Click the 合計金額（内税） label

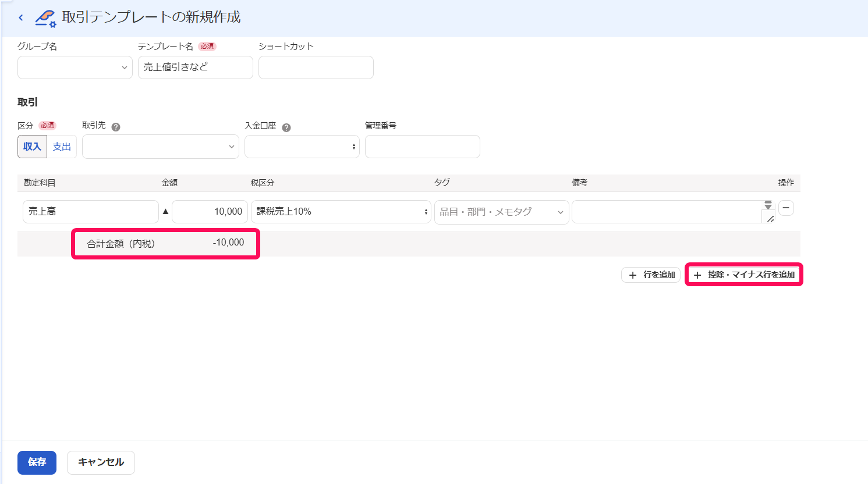click(121, 244)
